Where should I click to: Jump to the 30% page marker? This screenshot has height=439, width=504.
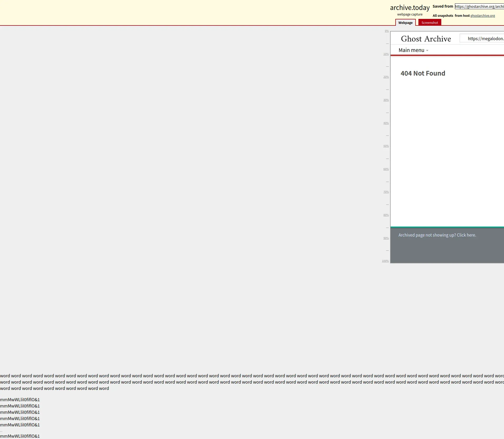[x=386, y=100]
